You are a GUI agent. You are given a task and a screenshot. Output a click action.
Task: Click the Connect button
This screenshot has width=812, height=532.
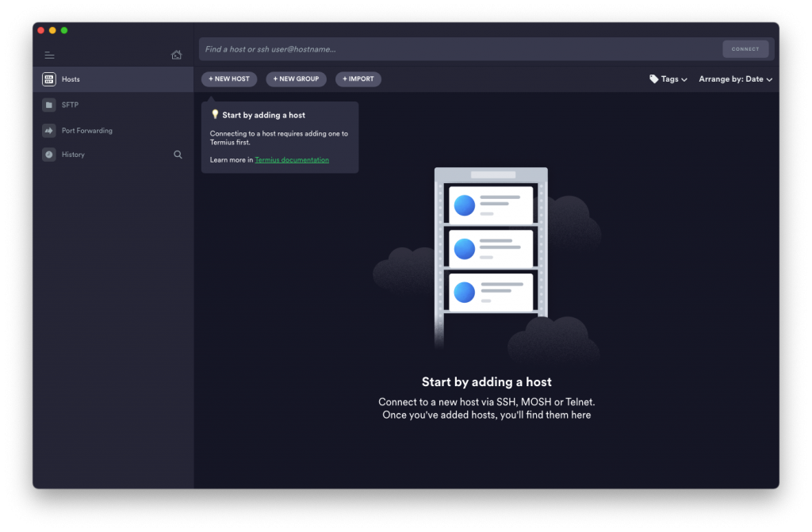pos(745,49)
